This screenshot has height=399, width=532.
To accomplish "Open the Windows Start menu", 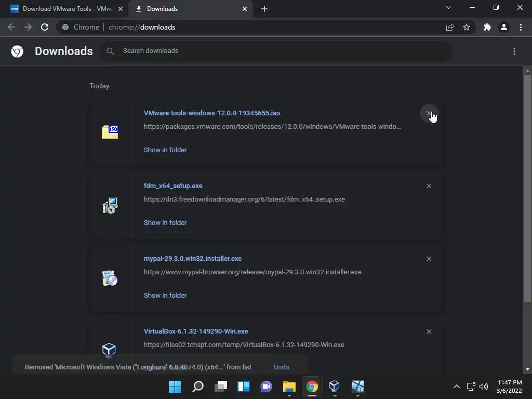I will click(175, 387).
